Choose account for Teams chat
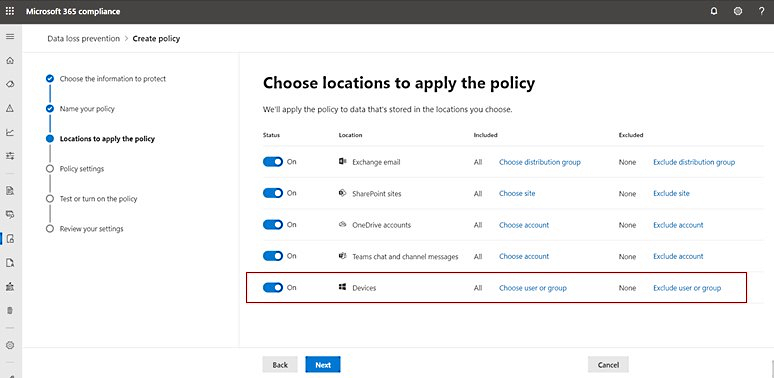Image resolution: width=774 pixels, height=378 pixels. click(524, 257)
